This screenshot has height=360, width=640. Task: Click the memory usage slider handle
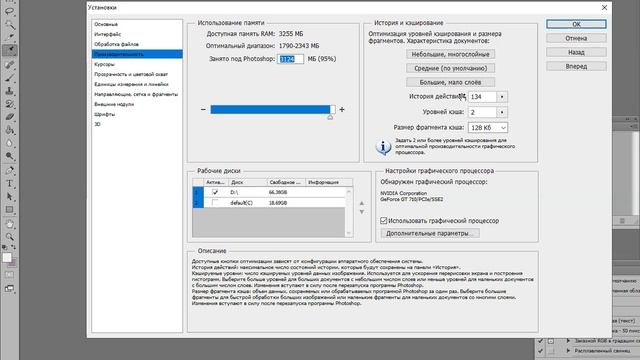point(330,117)
